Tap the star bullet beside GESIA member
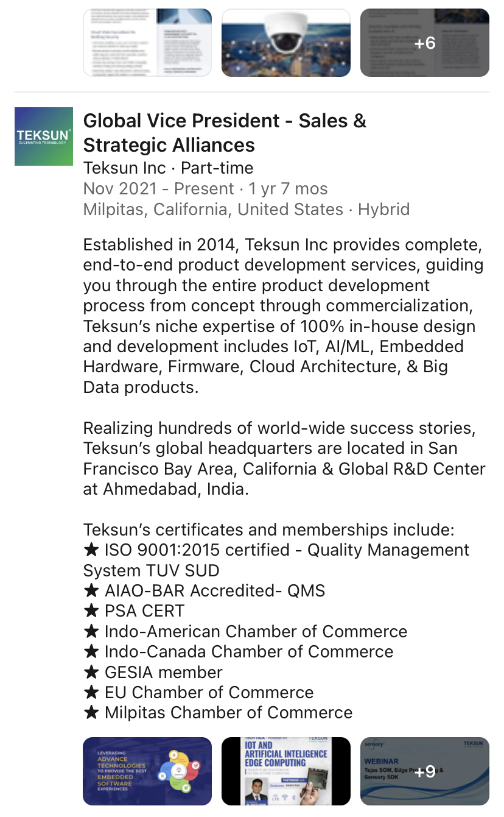This screenshot has height=817, width=504. (x=91, y=673)
